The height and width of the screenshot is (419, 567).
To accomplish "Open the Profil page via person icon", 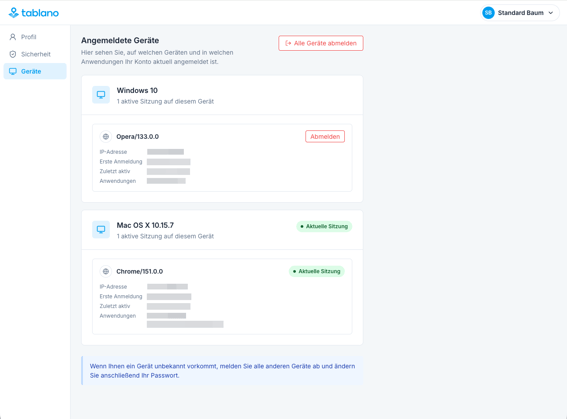I will pos(13,37).
